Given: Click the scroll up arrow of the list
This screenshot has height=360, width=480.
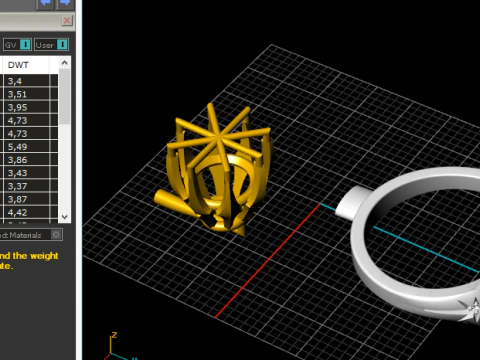Looking at the screenshot, I should tap(65, 63).
